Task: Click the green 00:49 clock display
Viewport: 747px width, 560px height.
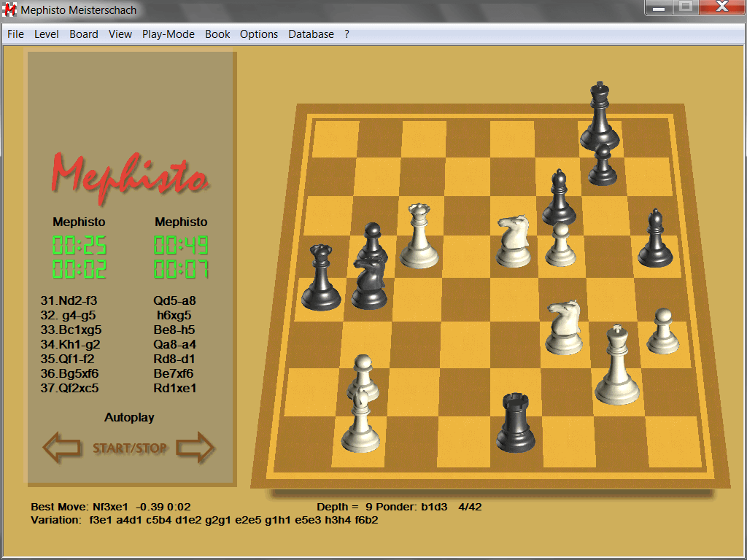Action: pyautogui.click(x=181, y=245)
